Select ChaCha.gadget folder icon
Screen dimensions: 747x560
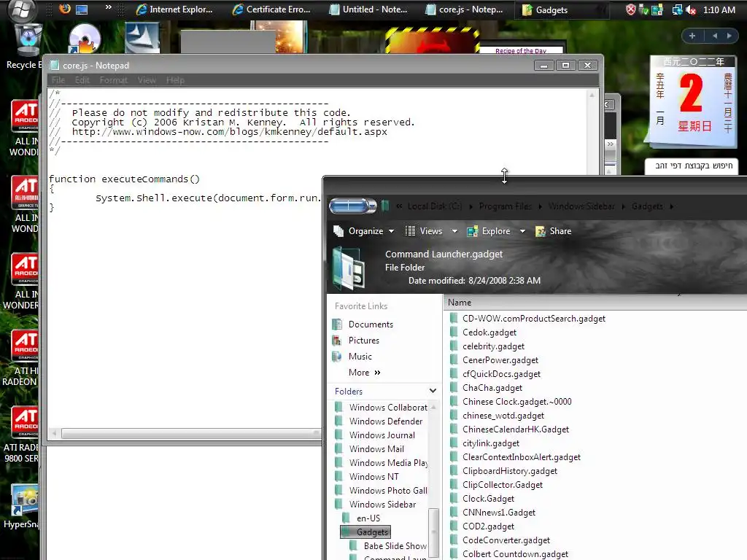coord(454,388)
